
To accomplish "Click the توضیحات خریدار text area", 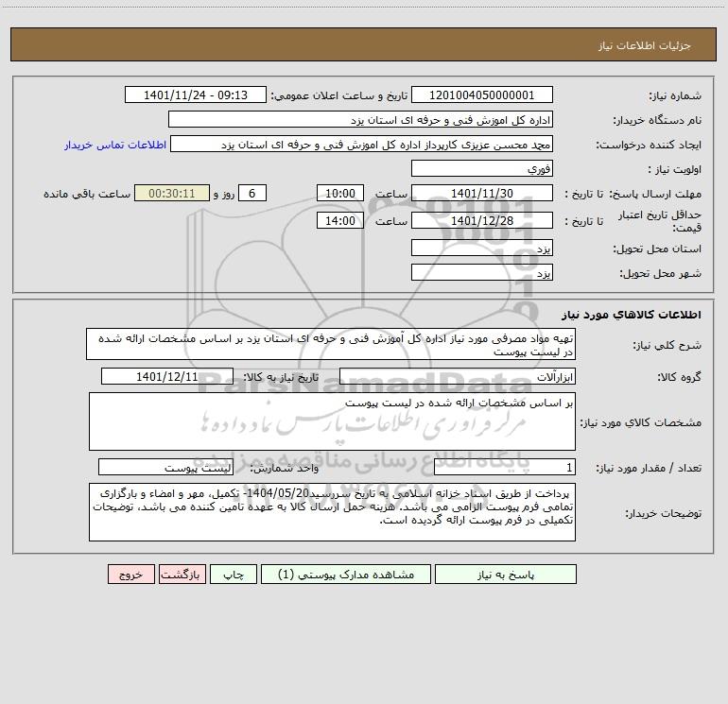I will [332, 512].
